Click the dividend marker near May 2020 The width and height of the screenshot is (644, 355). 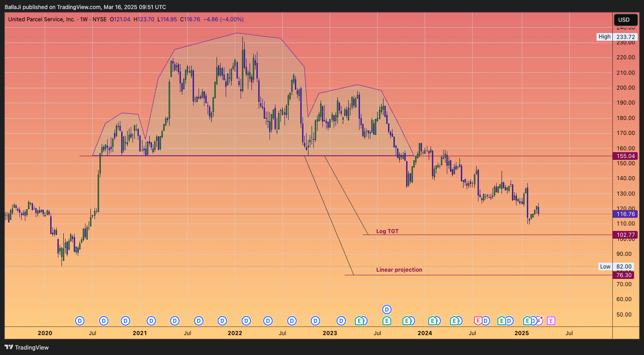click(x=80, y=321)
